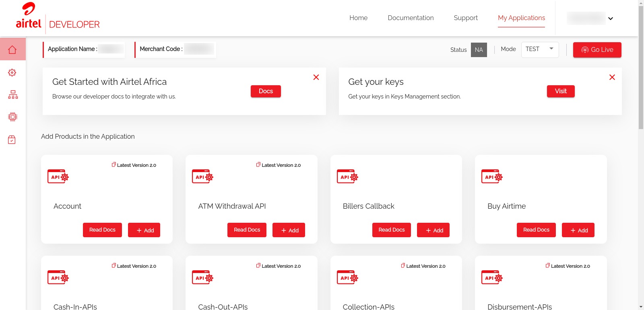Switch to My Applications tab
The image size is (644, 310).
pos(521,18)
